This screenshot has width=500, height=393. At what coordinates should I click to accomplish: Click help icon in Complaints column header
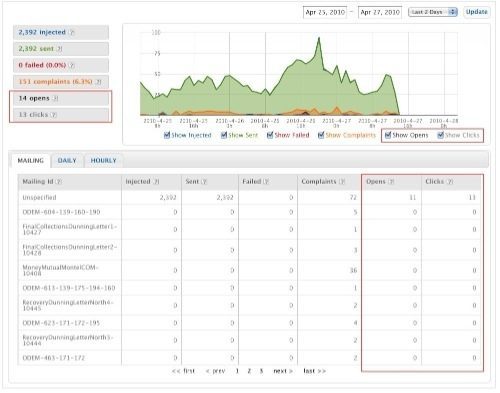tap(342, 182)
